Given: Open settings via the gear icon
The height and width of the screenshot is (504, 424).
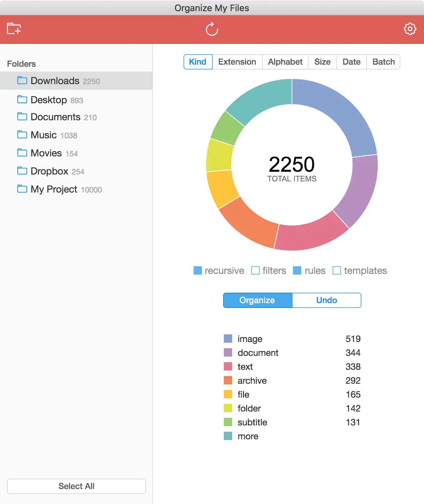Looking at the screenshot, I should tap(410, 29).
